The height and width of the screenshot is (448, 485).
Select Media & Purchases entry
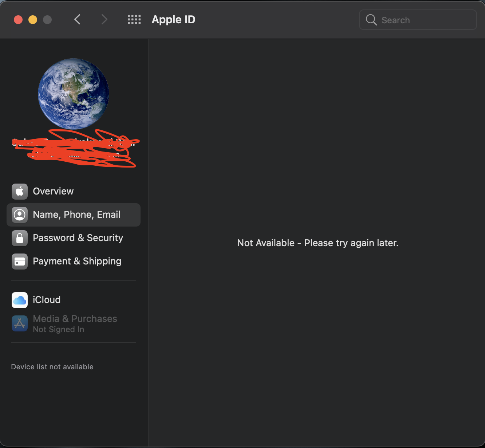pyautogui.click(x=74, y=323)
